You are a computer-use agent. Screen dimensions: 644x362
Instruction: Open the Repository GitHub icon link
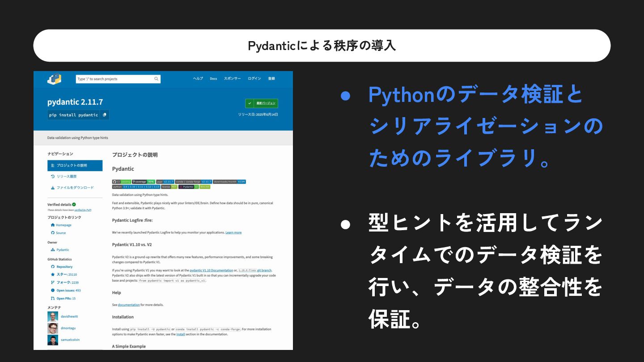point(53,267)
